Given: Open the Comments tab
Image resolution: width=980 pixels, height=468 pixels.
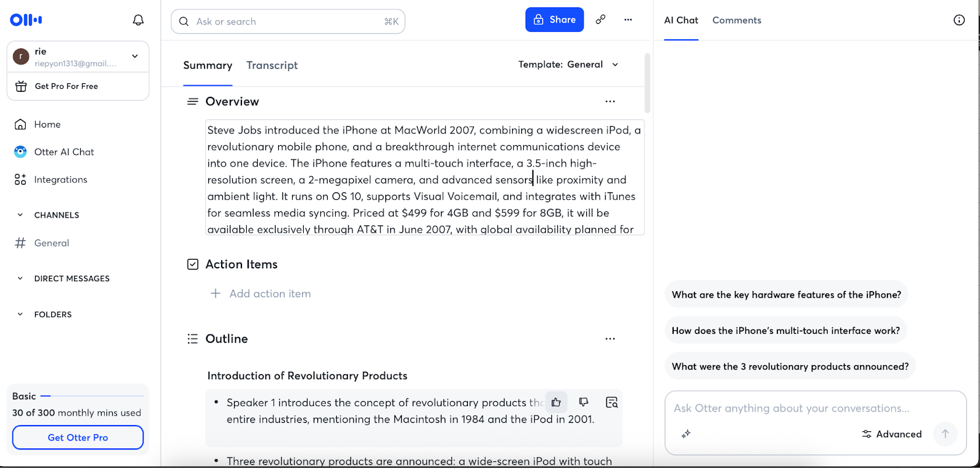Looking at the screenshot, I should pyautogui.click(x=737, y=20).
